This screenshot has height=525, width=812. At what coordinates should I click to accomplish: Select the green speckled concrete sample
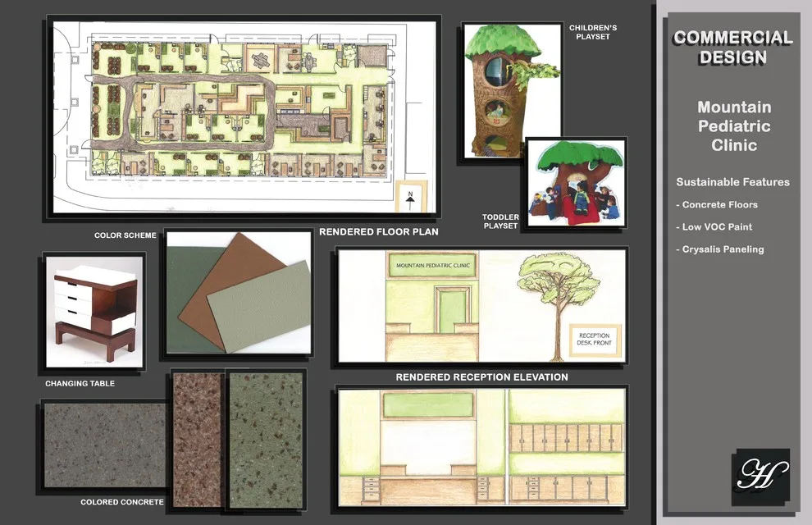(266, 440)
